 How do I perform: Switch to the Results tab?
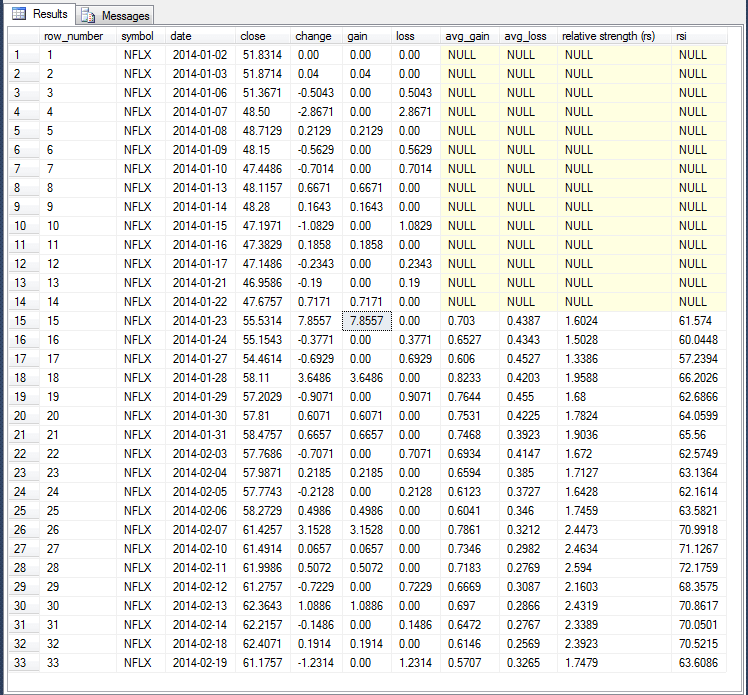click(40, 14)
